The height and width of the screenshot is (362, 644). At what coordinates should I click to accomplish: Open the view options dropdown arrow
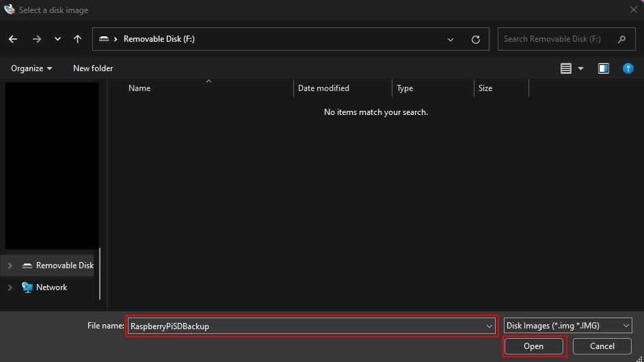click(580, 68)
